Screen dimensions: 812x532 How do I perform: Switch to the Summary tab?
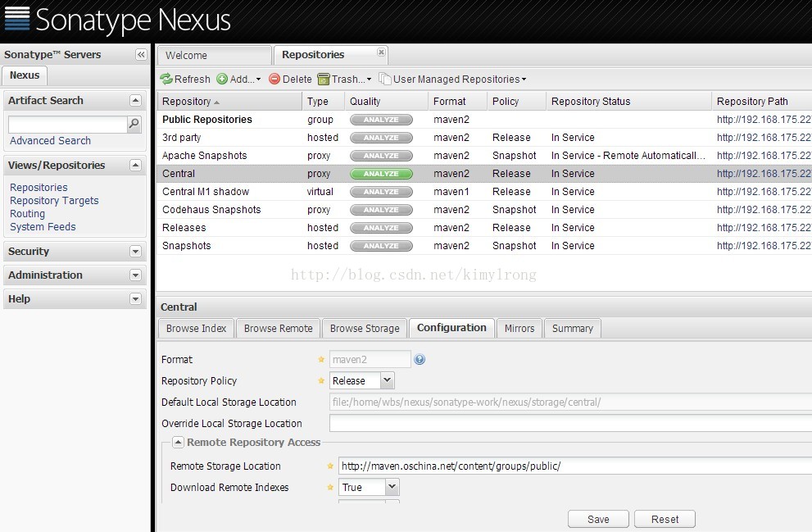[x=572, y=329]
